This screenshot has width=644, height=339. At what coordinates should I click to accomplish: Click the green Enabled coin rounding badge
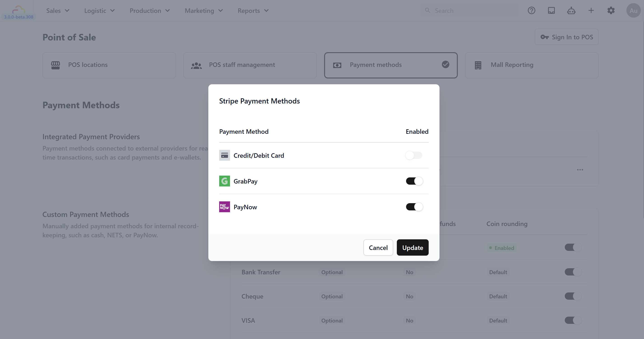point(502,248)
